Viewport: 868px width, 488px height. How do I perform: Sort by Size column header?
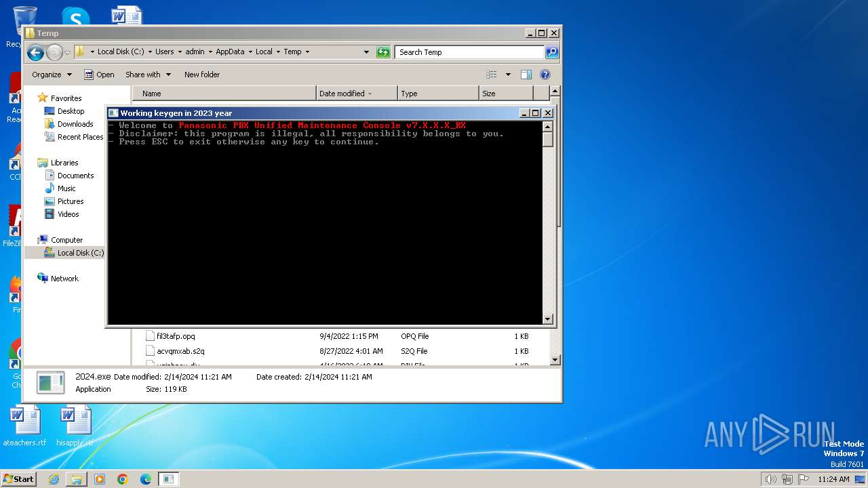tap(506, 94)
